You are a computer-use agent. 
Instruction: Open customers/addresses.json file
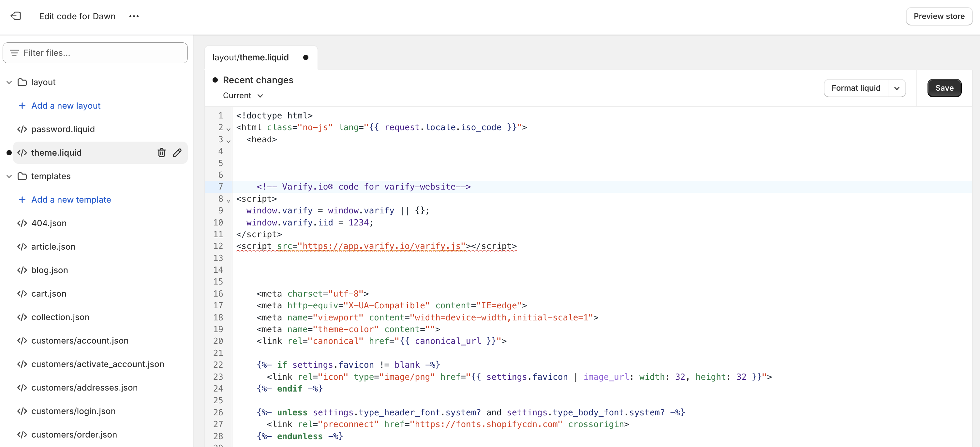tap(84, 388)
